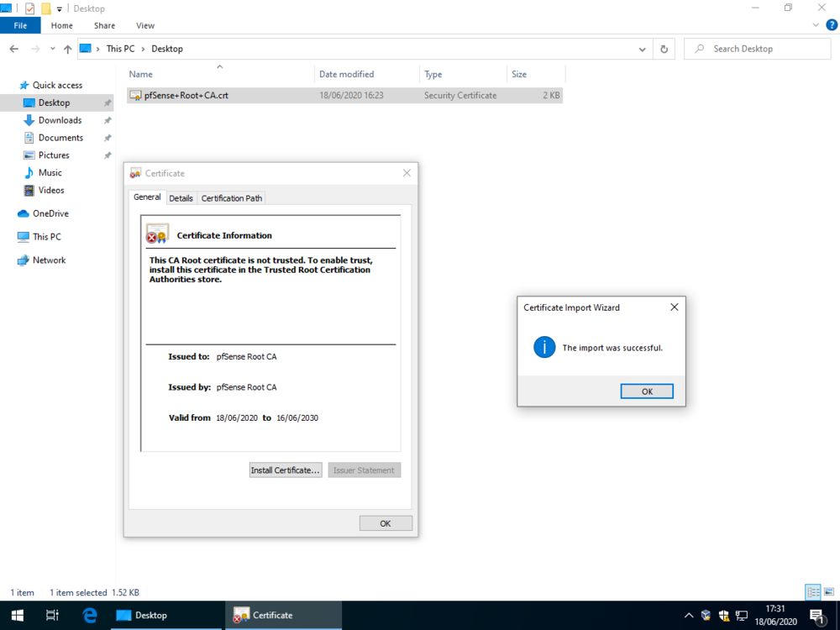Viewport: 840px width, 630px height.
Task: Click into the Search Desktop field
Action: [x=758, y=49]
